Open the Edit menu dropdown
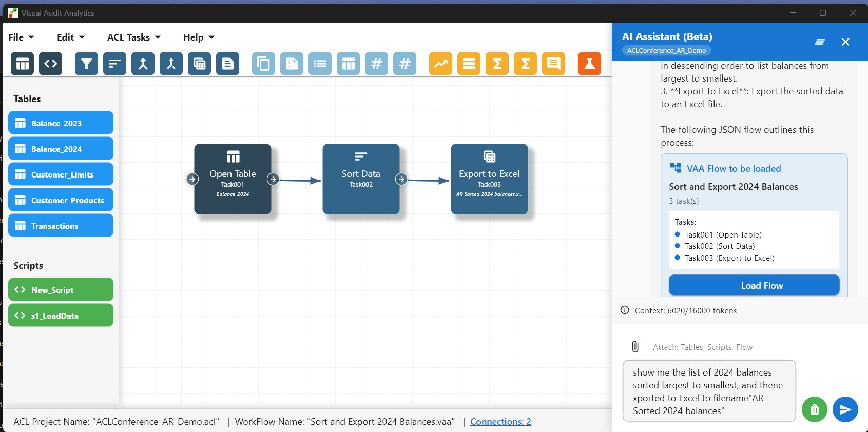This screenshot has height=432, width=868. (x=70, y=37)
